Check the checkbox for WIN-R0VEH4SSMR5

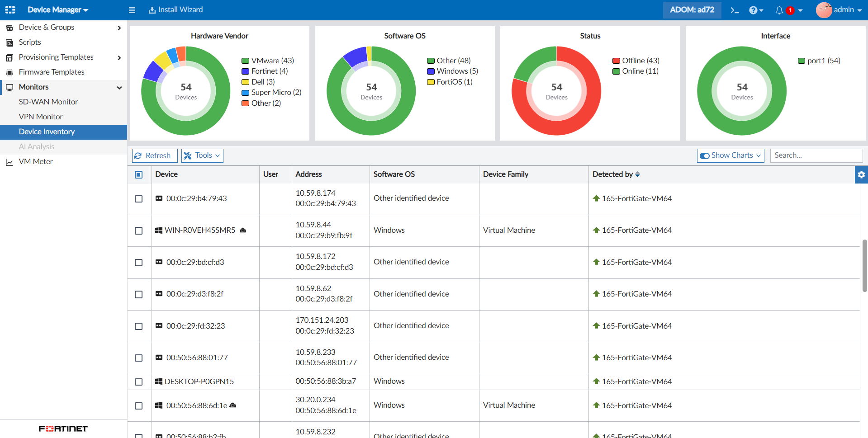pyautogui.click(x=139, y=231)
